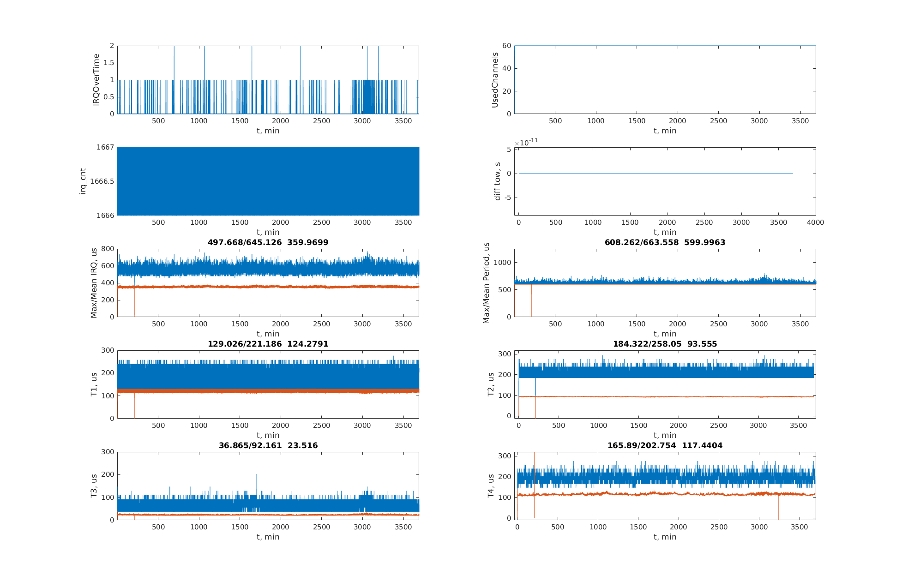The width and height of the screenshot is (902, 588).
Task: Click the 4000 tick on diff tow axis
Action: 815,222
